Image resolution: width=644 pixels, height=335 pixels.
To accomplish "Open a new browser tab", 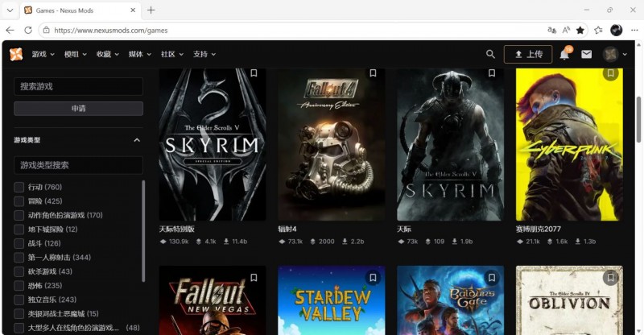I will click(x=151, y=10).
